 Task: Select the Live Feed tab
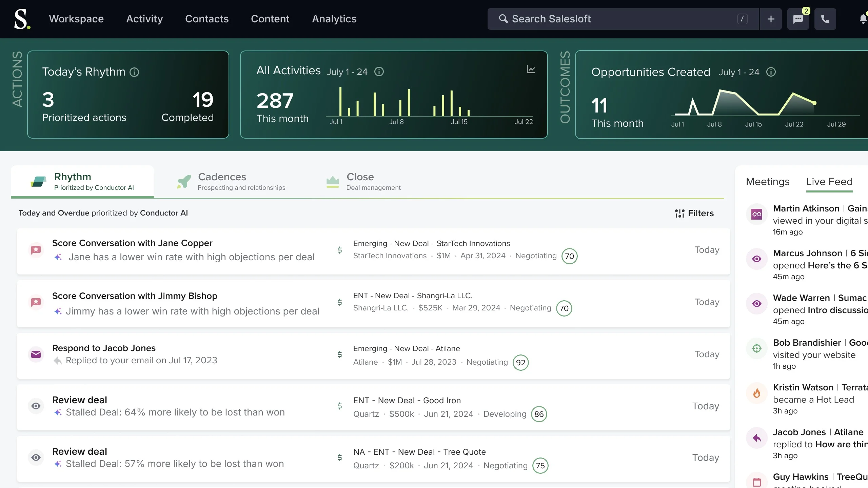point(829,182)
